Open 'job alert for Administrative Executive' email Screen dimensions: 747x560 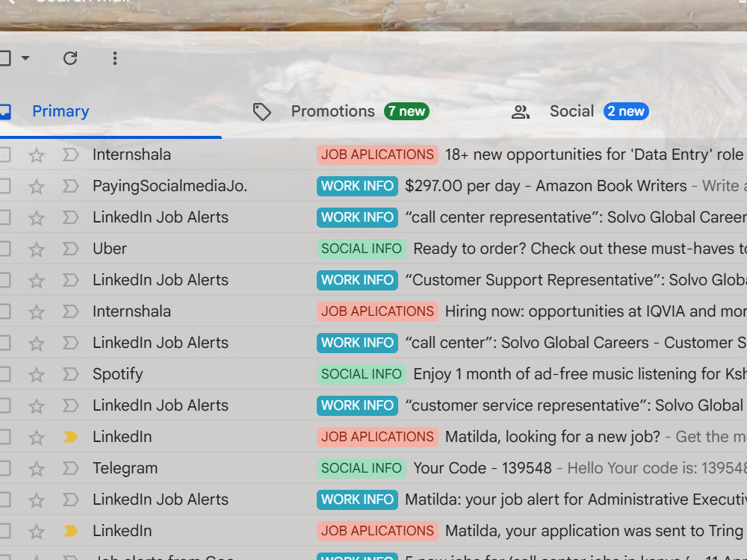pyautogui.click(x=575, y=500)
